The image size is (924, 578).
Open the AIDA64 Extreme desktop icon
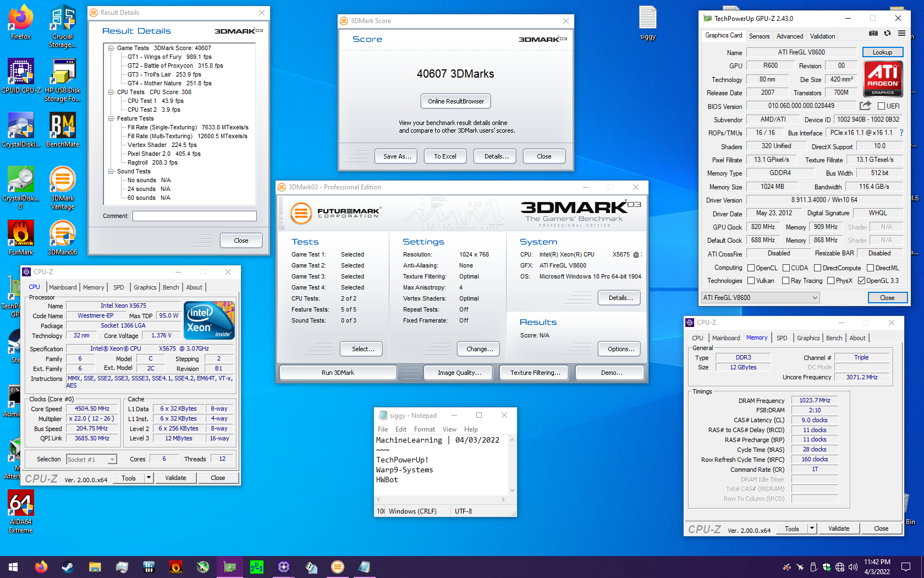(21, 512)
